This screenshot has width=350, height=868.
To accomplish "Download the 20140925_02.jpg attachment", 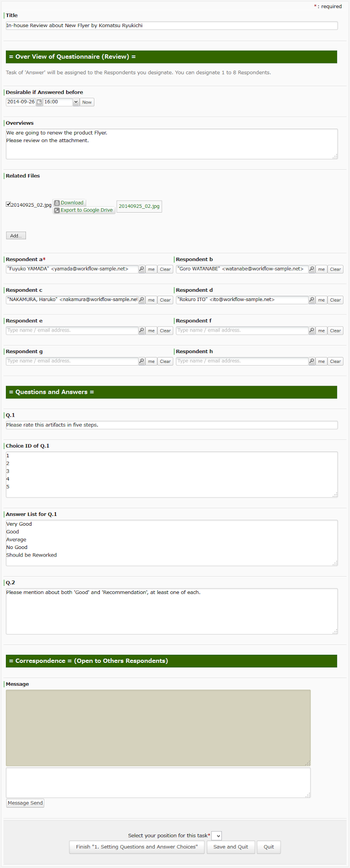I will pyautogui.click(x=69, y=203).
